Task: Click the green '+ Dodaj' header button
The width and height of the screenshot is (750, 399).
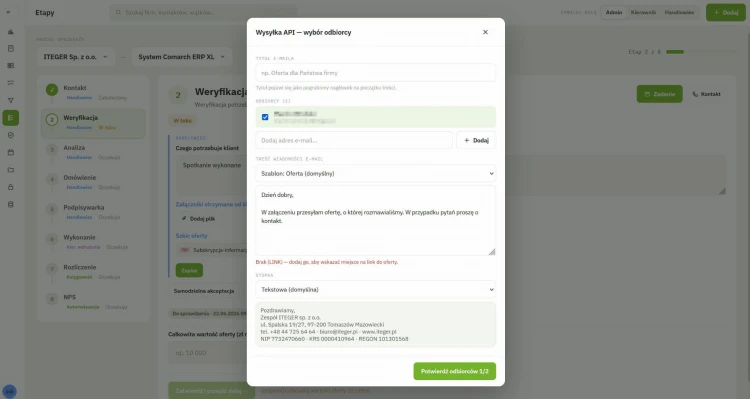Action: pos(726,12)
